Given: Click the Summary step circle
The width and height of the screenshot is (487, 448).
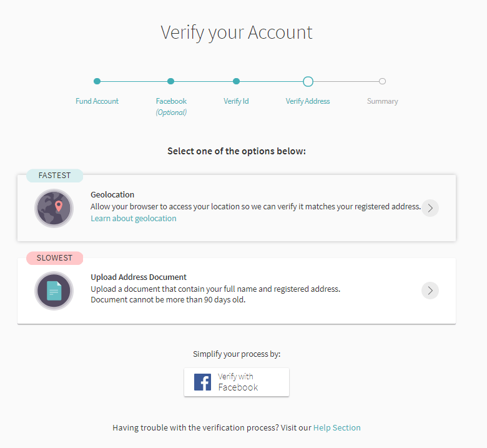Looking at the screenshot, I should point(382,81).
